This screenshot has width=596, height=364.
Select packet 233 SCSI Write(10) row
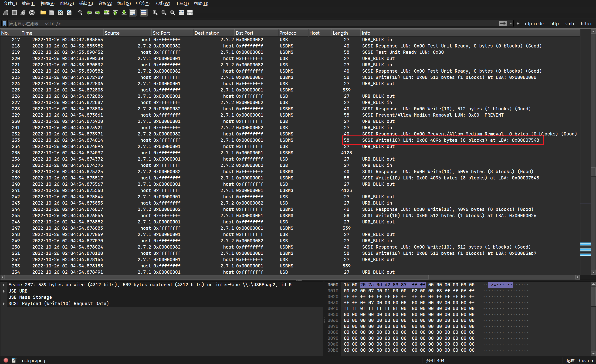[290, 140]
